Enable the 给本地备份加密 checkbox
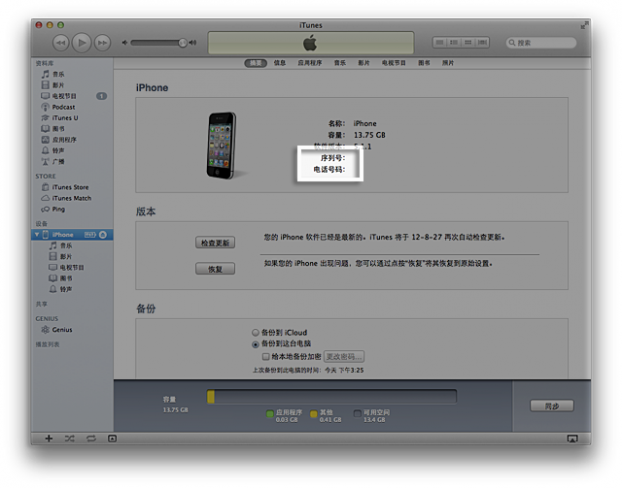The image size is (622, 488). point(266,356)
